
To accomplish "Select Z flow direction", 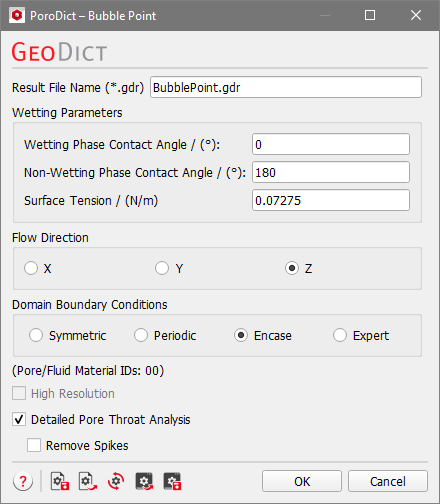I will (292, 268).
